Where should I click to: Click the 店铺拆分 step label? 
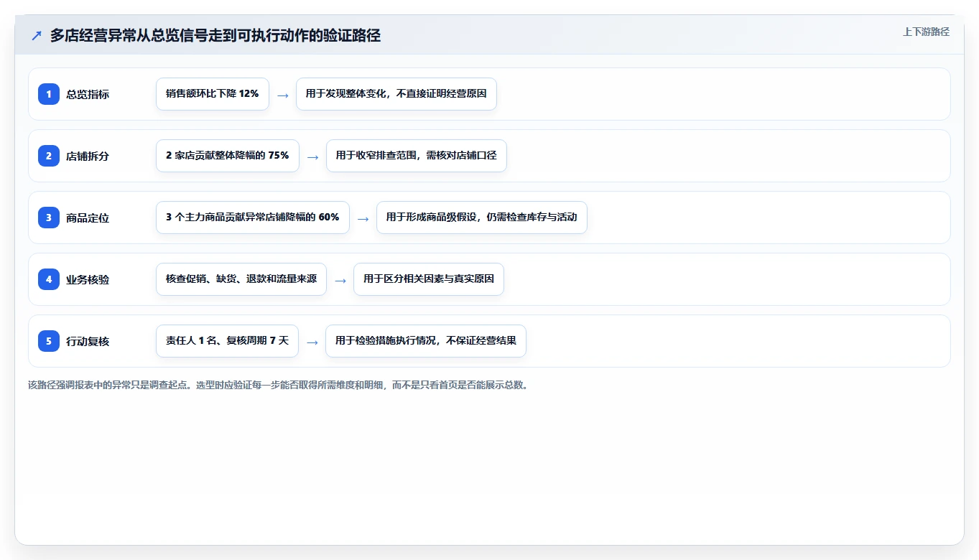(88, 156)
